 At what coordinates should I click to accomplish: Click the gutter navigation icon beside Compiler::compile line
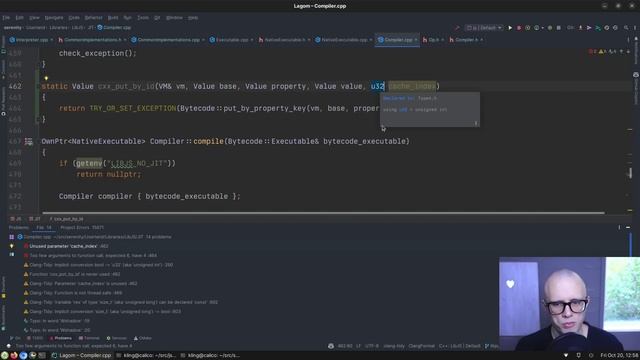(29, 142)
